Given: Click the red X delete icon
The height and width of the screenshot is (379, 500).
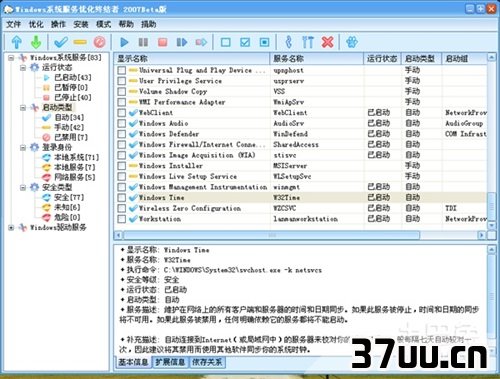Looking at the screenshot, I should (x=327, y=42).
